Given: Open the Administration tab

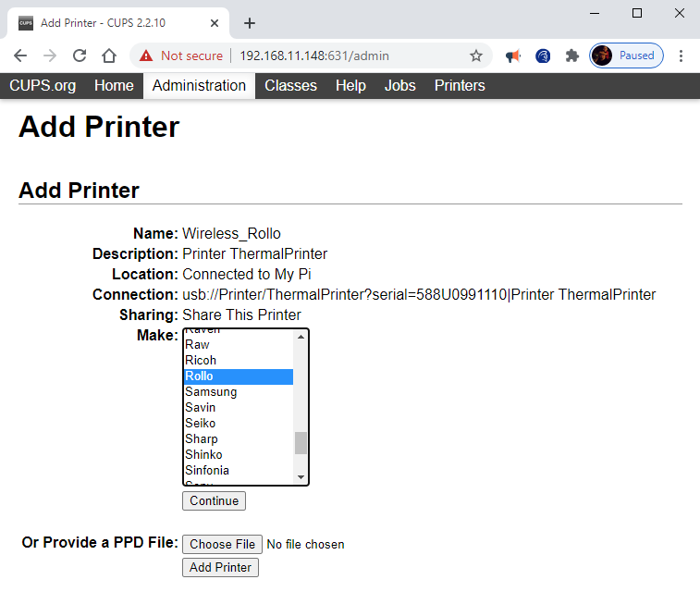Looking at the screenshot, I should (x=199, y=86).
